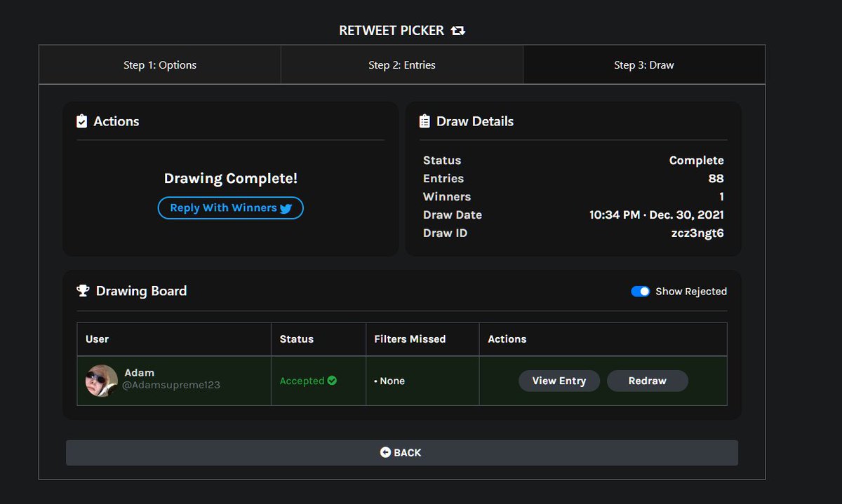Go back with the BACK button
Viewport: 842px width, 504px height.
click(402, 453)
